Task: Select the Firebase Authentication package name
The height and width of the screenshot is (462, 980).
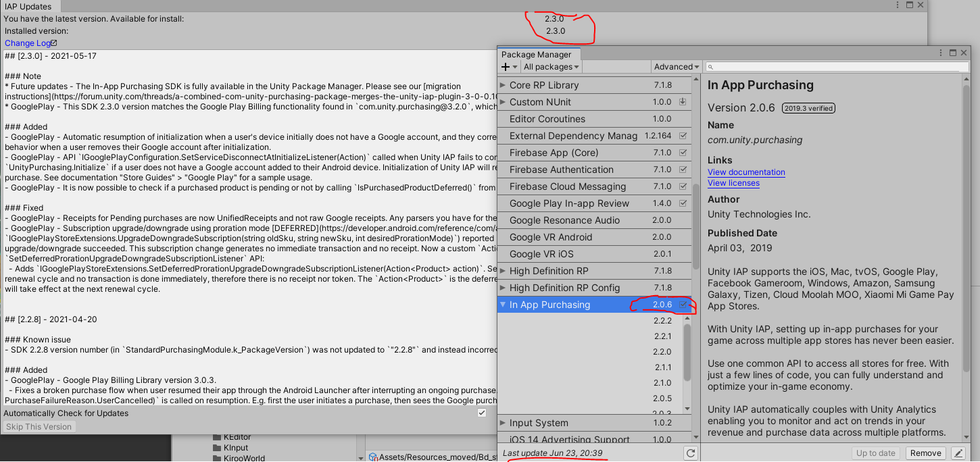Action: 562,170
